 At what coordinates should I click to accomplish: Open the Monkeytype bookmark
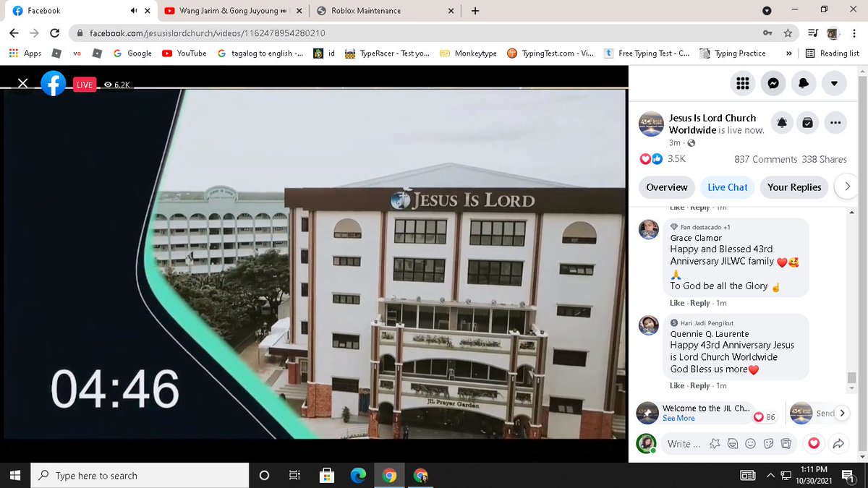(468, 53)
